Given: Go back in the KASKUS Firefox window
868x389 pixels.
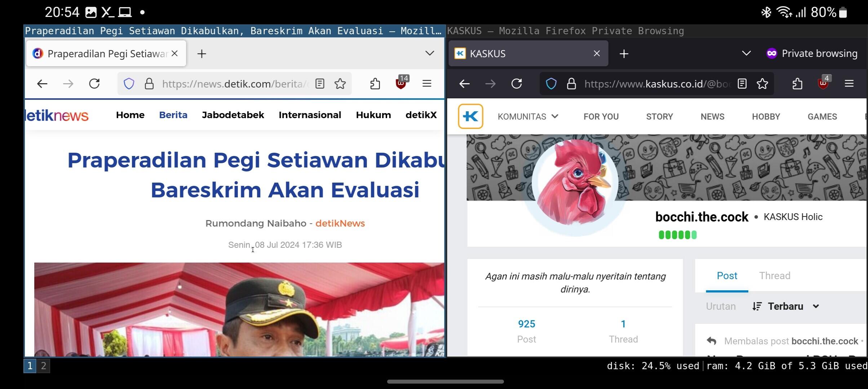Looking at the screenshot, I should [x=464, y=84].
